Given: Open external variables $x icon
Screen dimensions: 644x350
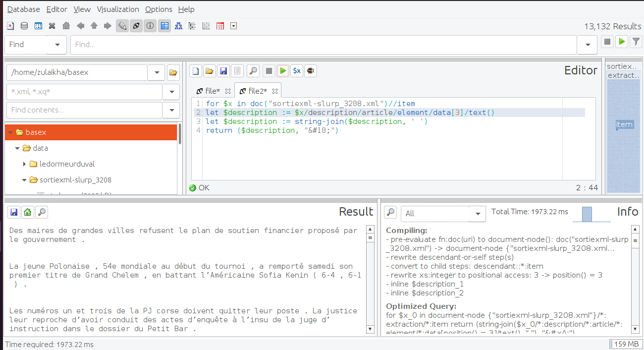Looking at the screenshot, I should (x=297, y=71).
